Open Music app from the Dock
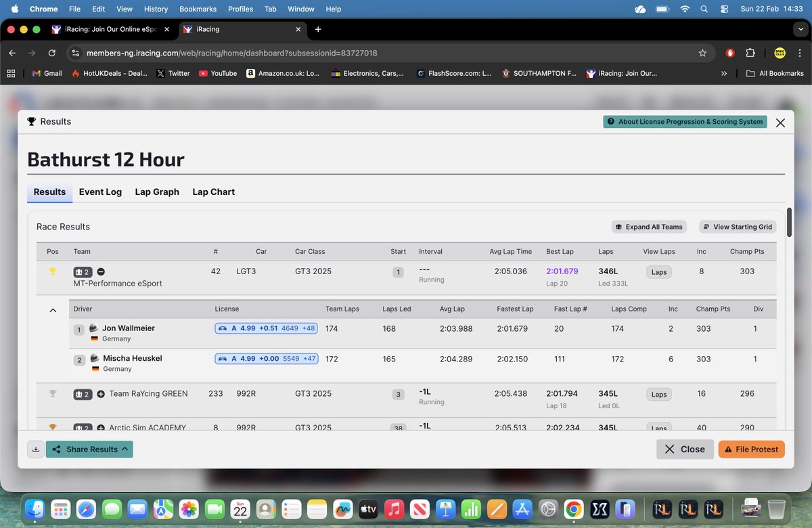 click(x=394, y=508)
